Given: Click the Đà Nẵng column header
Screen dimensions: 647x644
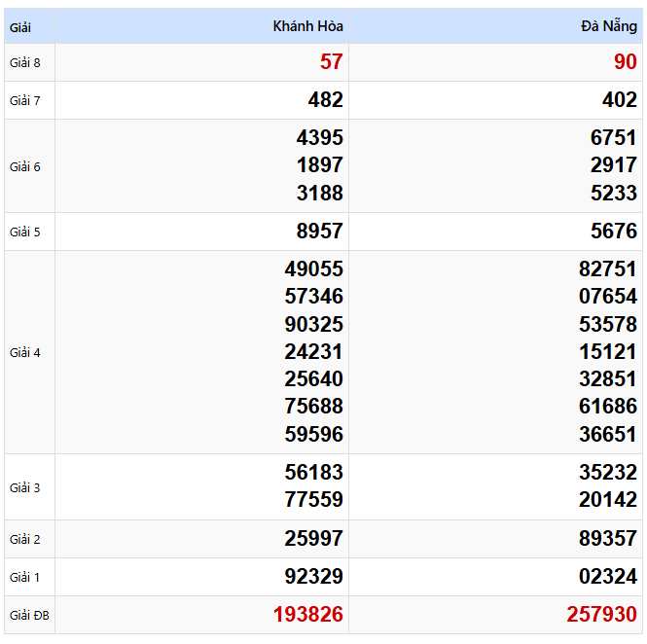Looking at the screenshot, I should 609,26.
